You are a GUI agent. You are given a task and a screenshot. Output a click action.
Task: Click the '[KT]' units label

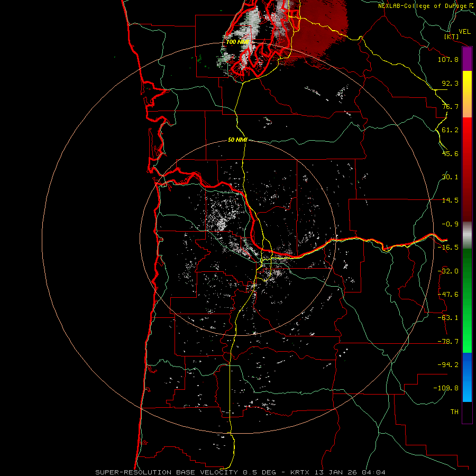(452, 37)
